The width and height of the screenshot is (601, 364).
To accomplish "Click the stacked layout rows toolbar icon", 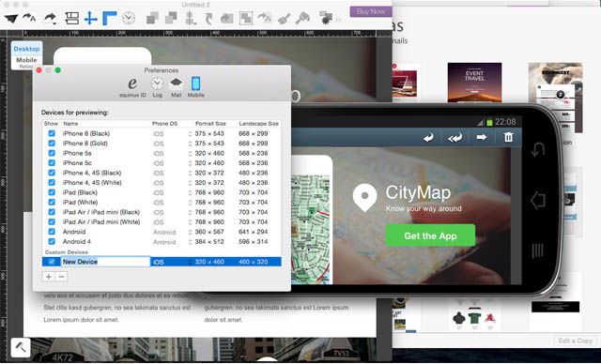I will coord(71,18).
